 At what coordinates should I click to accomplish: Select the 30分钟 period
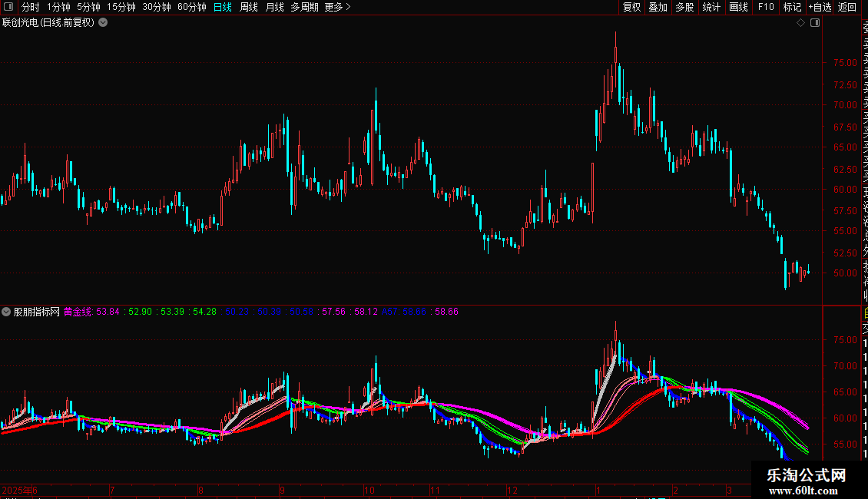tap(157, 7)
